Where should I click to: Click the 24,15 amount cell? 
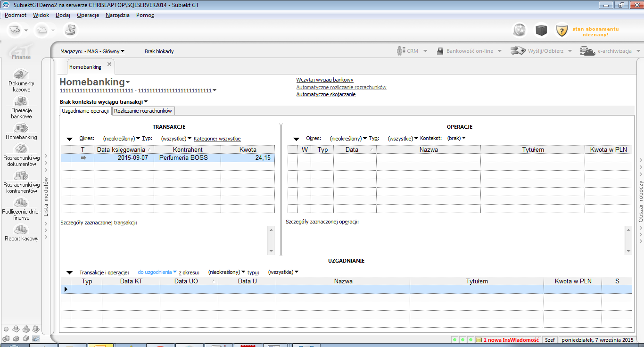coord(248,158)
